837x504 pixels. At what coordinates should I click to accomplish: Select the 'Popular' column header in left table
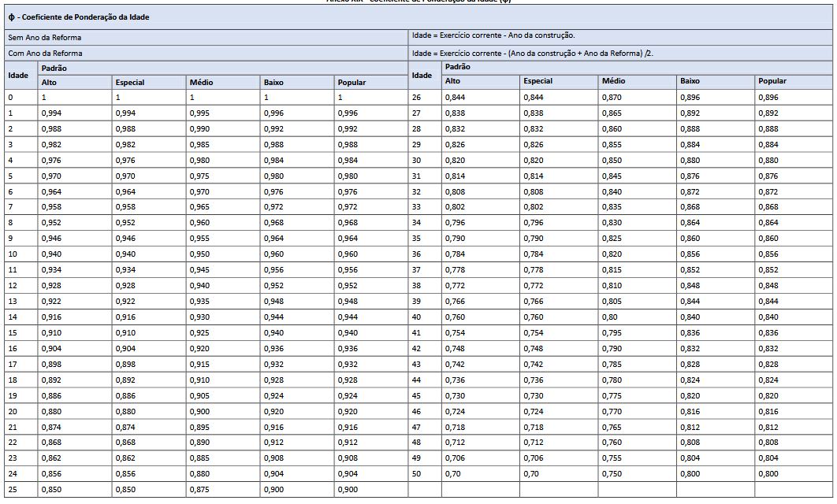(x=351, y=82)
